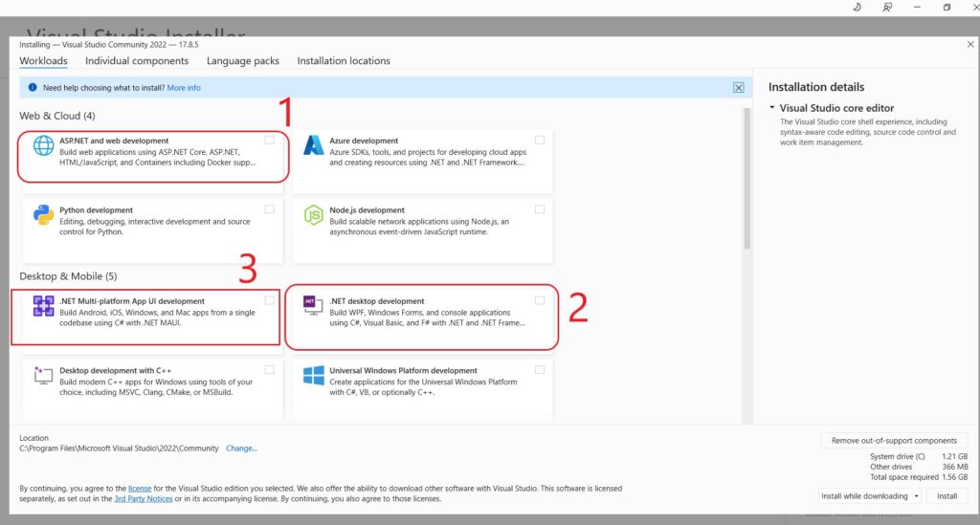Switch to the Individual components tab
Viewport: 980px width, 525px height.
(x=137, y=61)
